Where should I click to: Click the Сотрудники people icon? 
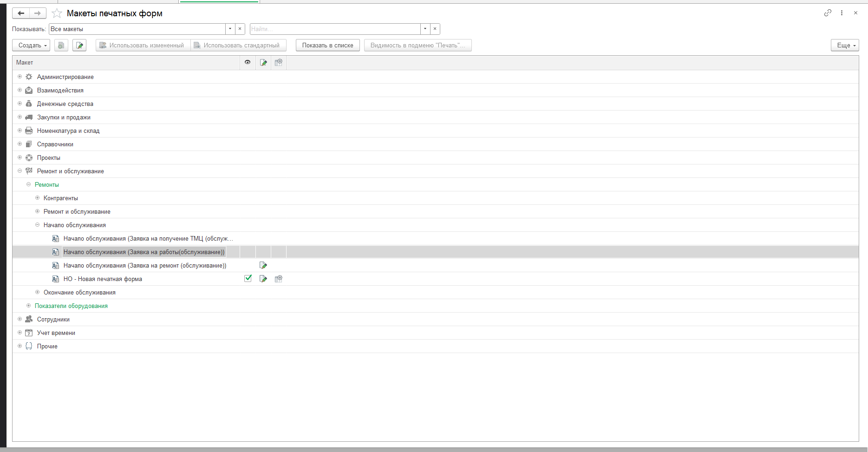(x=29, y=319)
